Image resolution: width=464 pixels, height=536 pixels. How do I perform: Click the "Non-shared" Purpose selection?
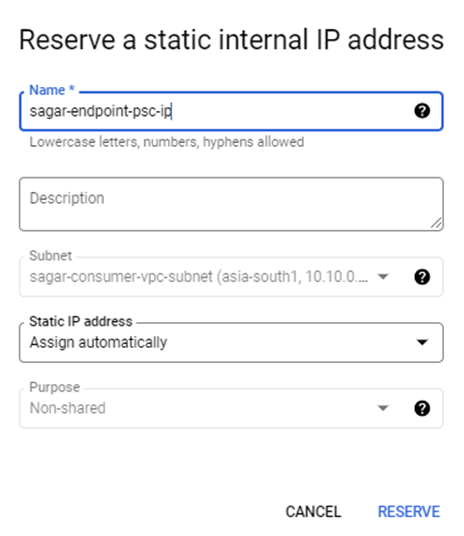click(67, 408)
